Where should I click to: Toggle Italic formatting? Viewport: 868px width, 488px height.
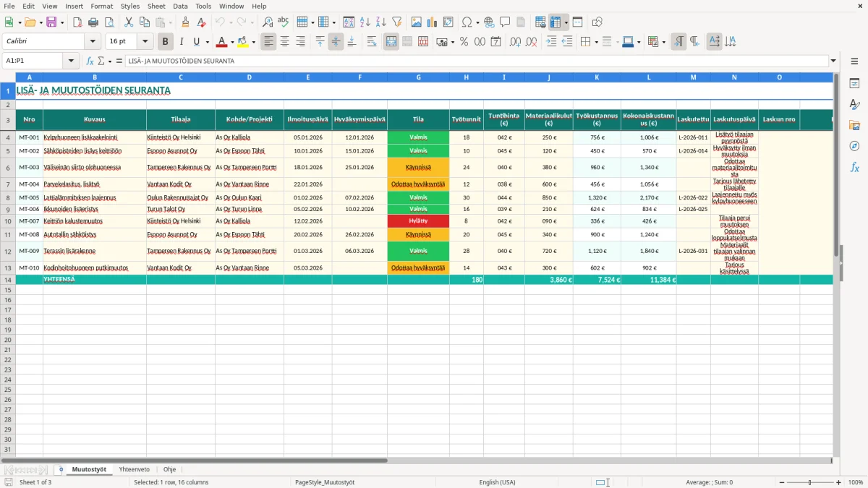tap(182, 42)
